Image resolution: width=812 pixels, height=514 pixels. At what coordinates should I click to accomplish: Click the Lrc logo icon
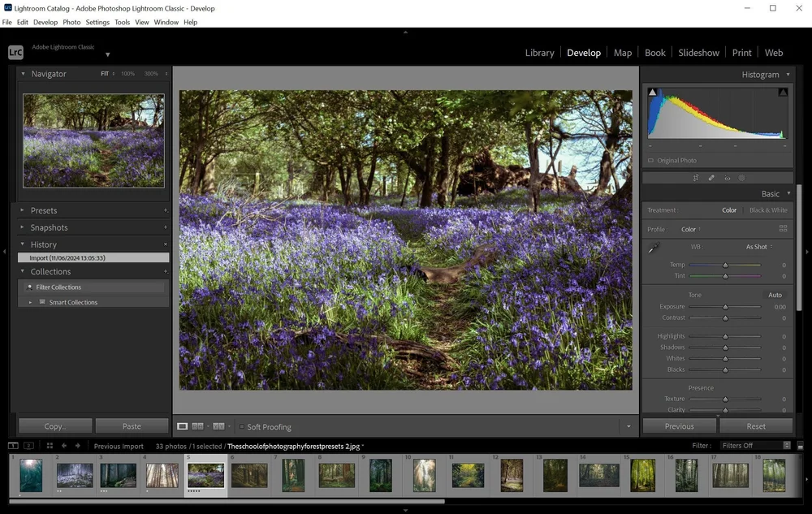15,52
